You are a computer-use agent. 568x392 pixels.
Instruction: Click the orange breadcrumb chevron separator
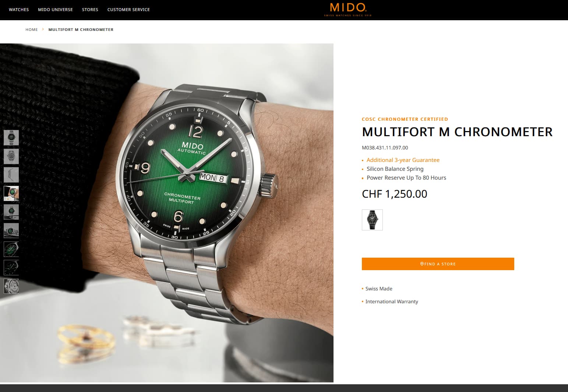click(x=43, y=29)
